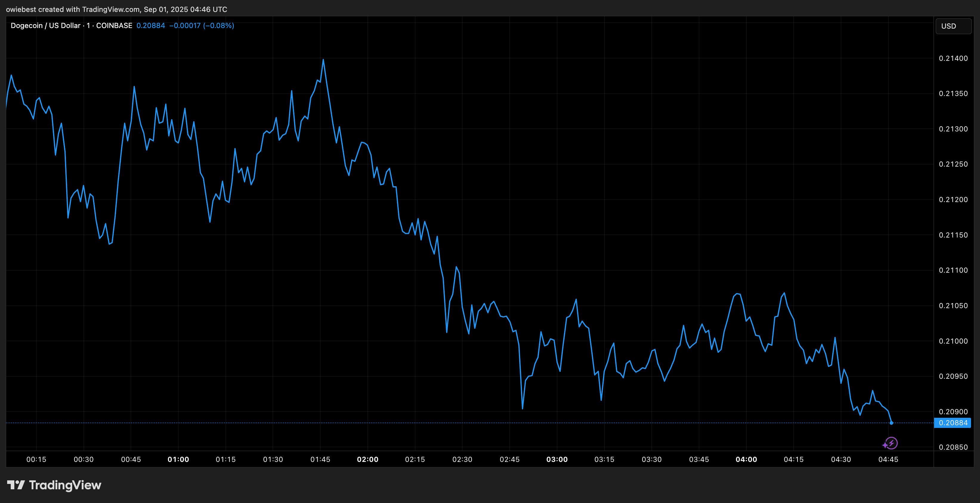Image resolution: width=980 pixels, height=503 pixels.
Task: Click the Dogecoin / US Dollar symbol title
Action: pos(45,25)
